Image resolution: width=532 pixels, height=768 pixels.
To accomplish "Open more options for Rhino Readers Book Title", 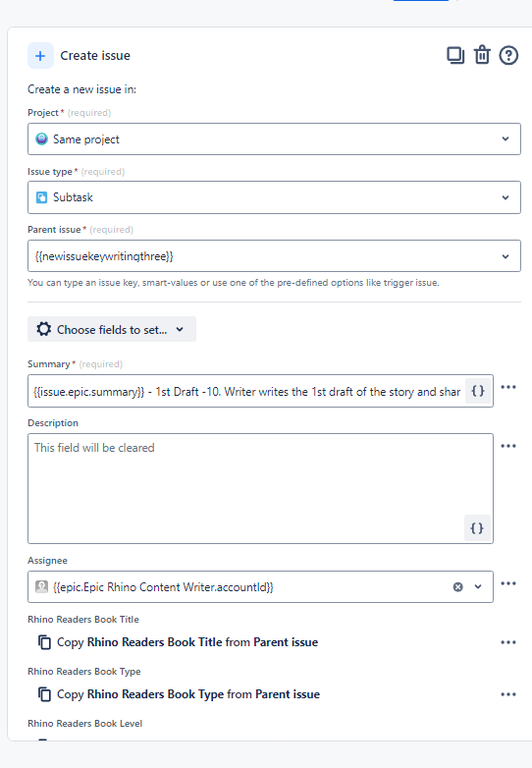I will pos(508,642).
